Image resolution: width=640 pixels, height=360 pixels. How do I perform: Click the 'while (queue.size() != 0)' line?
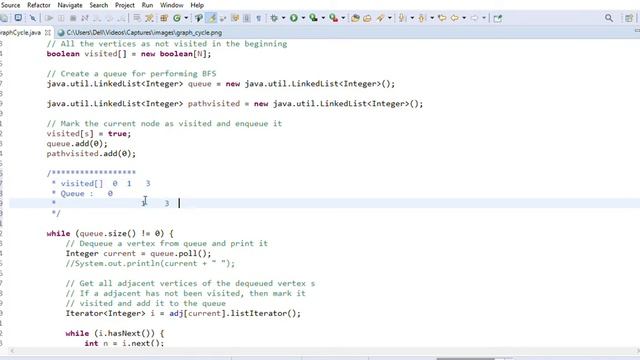(110, 233)
